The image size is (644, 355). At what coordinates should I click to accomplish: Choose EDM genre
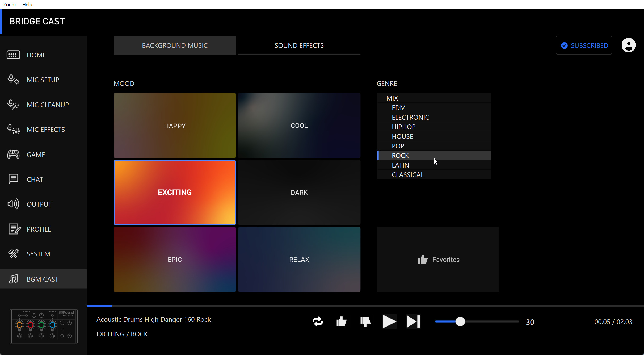click(x=434, y=107)
